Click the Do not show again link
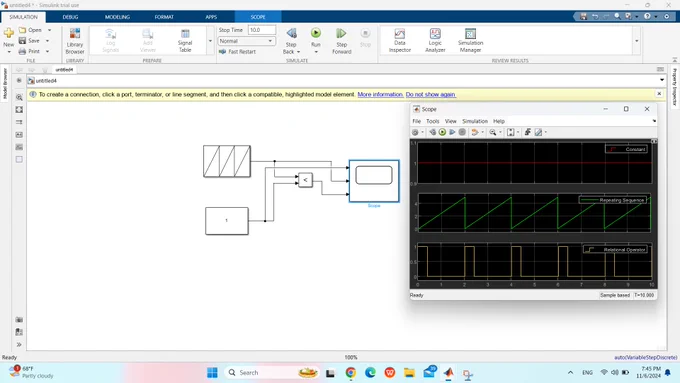Screen dimensions: 680x383 [x=431, y=94]
